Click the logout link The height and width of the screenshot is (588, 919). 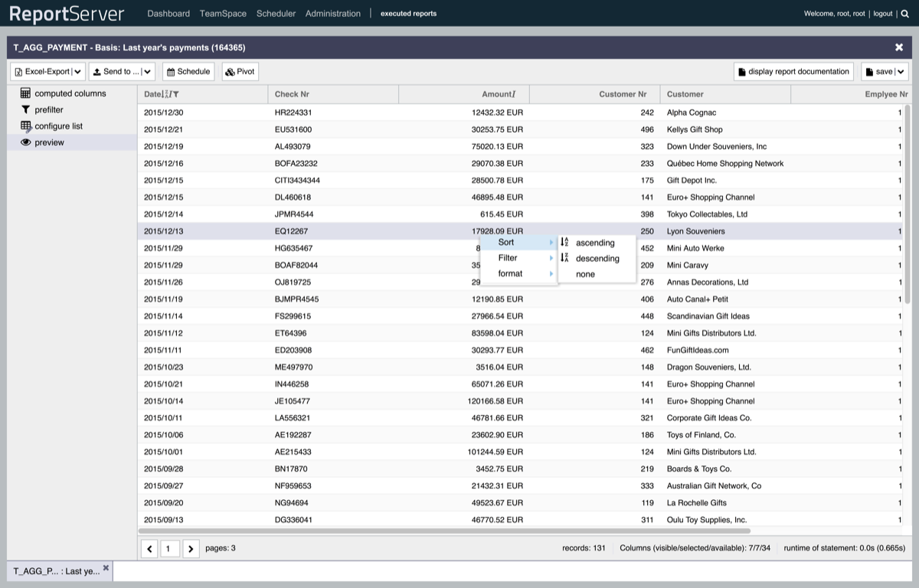[883, 14]
